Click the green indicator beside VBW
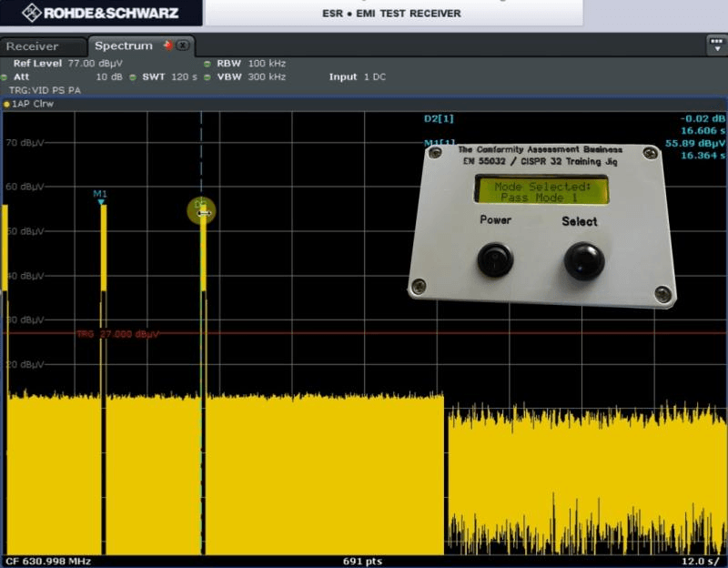This screenshot has height=568, width=728. pyautogui.click(x=207, y=77)
